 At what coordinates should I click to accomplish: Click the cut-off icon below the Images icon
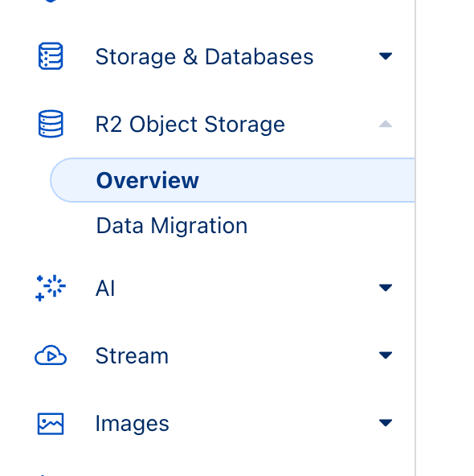43,474
